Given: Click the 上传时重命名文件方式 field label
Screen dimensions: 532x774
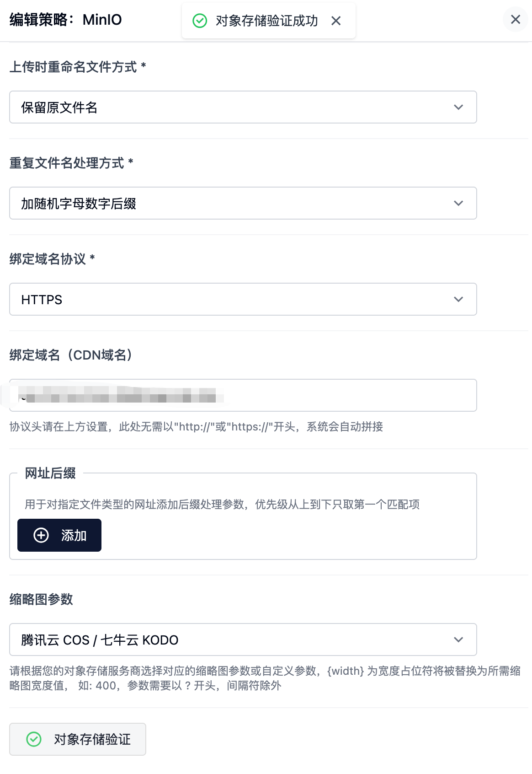Looking at the screenshot, I should click(x=73, y=67).
